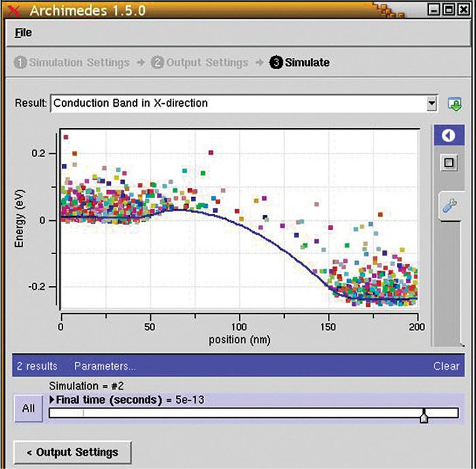Click the Conduction Band in X-direction combo box
Image resolution: width=476 pixels, height=469 pixels.
[238, 103]
